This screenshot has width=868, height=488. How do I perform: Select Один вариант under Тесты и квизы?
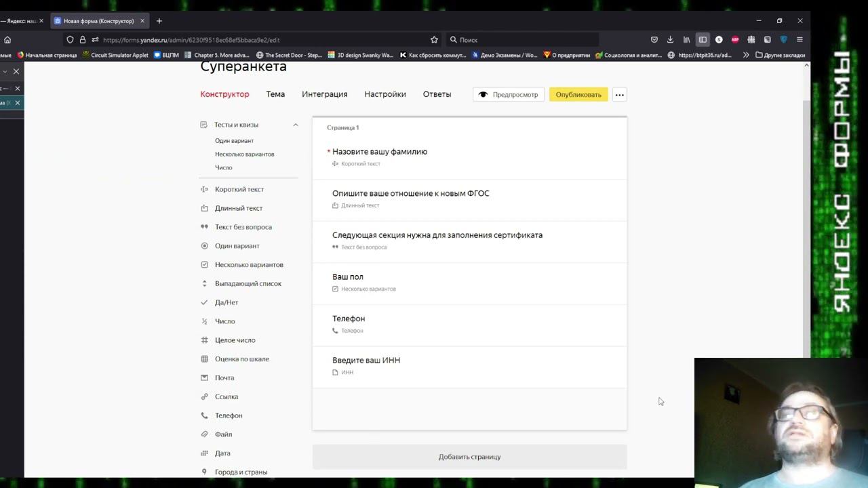coord(234,141)
